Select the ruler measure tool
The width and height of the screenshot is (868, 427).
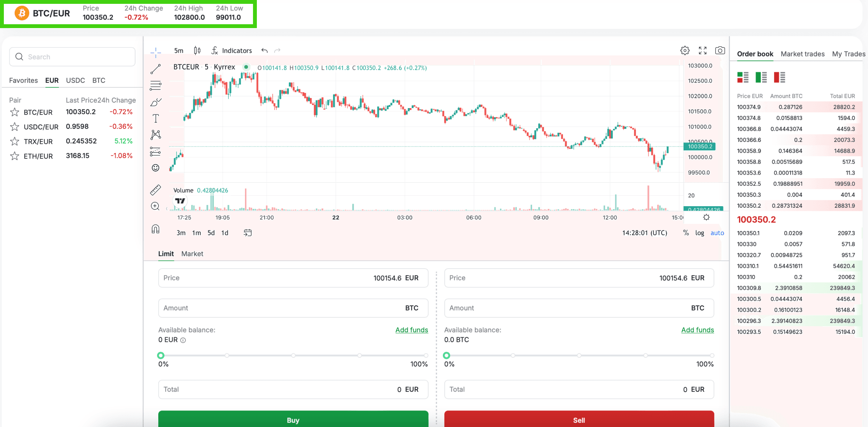(156, 190)
